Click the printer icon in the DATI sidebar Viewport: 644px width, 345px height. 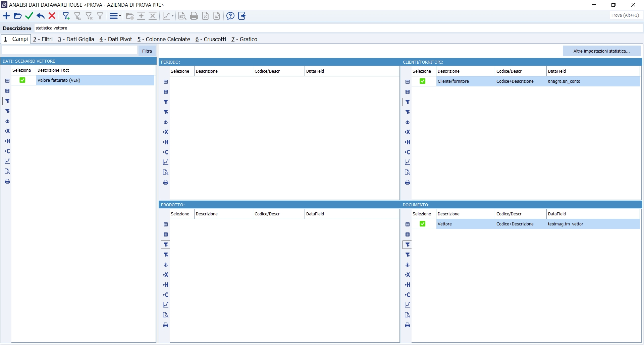pyautogui.click(x=7, y=181)
